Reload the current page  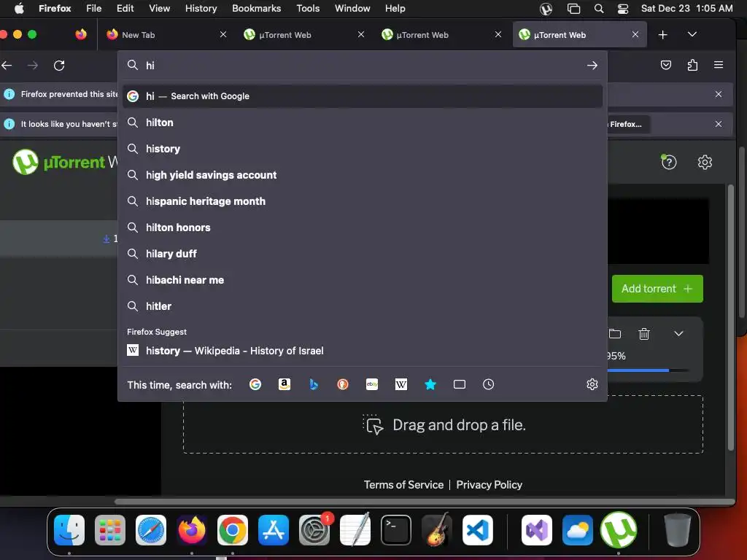tap(59, 66)
